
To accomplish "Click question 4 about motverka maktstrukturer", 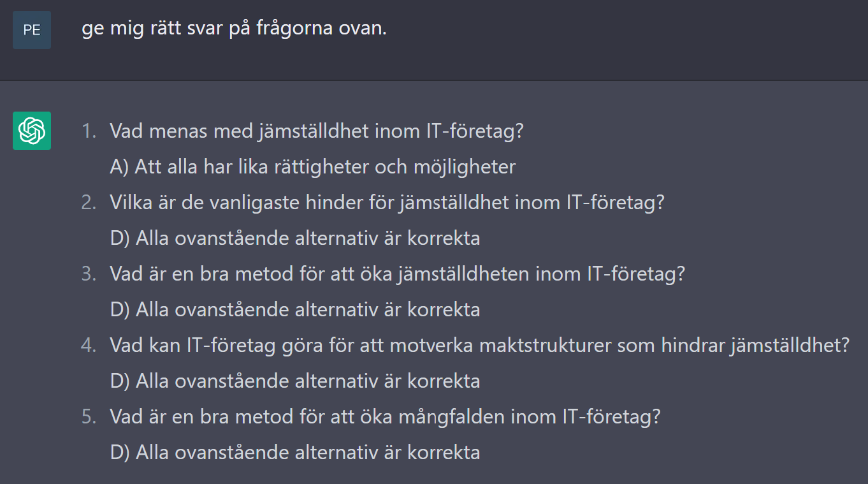I will coord(480,346).
